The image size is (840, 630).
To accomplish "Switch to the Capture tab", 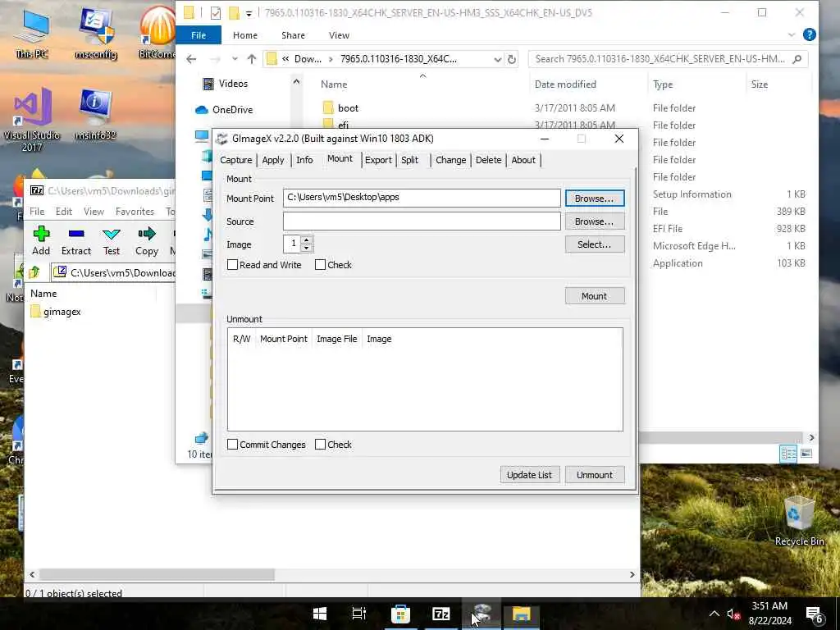I will tap(235, 160).
